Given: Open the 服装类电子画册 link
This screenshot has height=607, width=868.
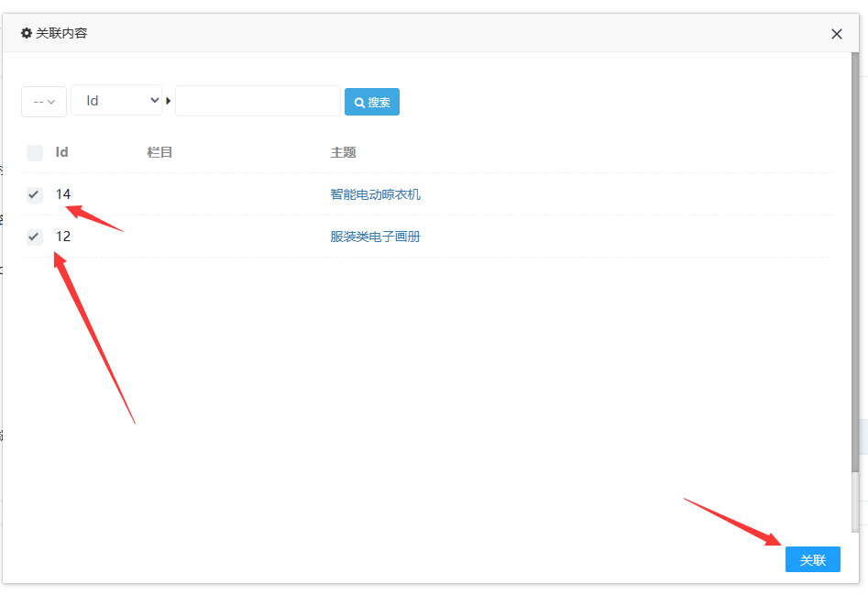Looking at the screenshot, I should coord(375,237).
